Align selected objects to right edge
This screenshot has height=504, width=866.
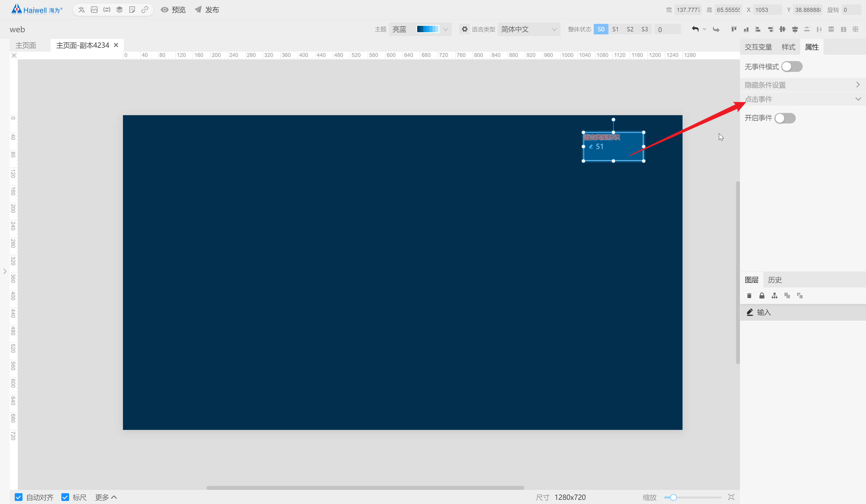pos(771,29)
